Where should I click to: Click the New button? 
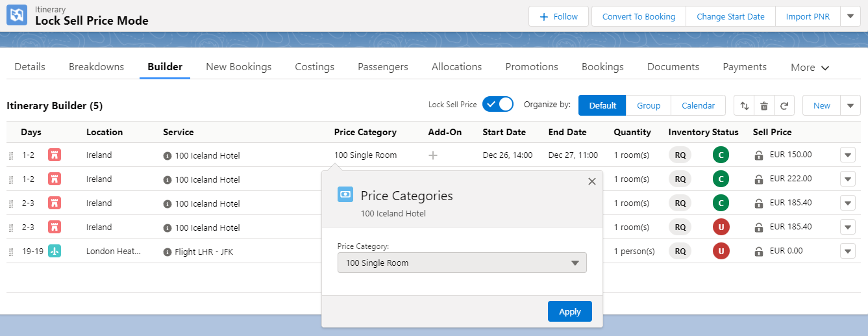[821, 105]
